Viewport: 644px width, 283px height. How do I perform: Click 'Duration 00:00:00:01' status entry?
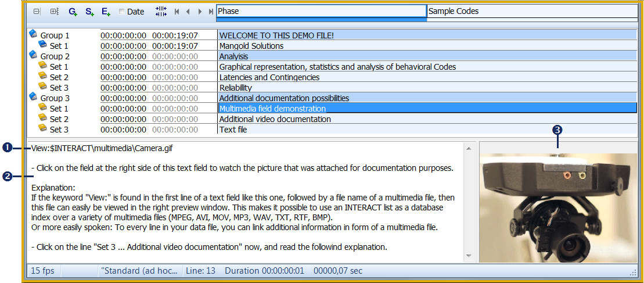[265, 271]
